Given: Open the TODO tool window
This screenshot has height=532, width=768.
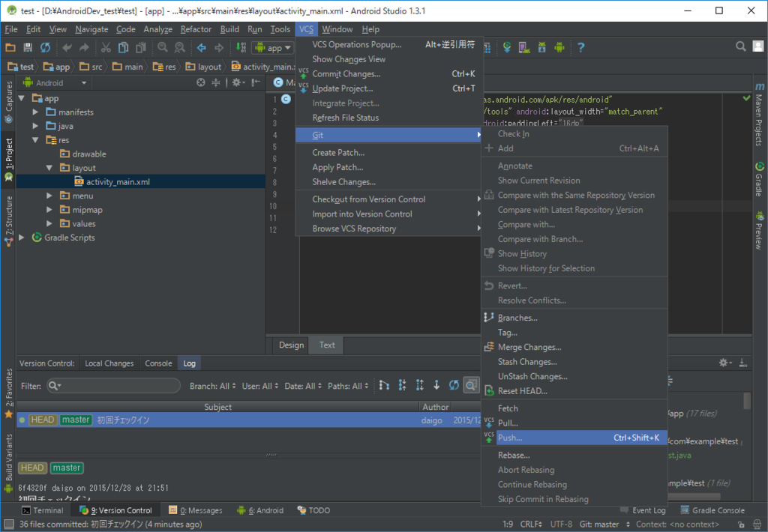Looking at the screenshot, I should point(314,510).
